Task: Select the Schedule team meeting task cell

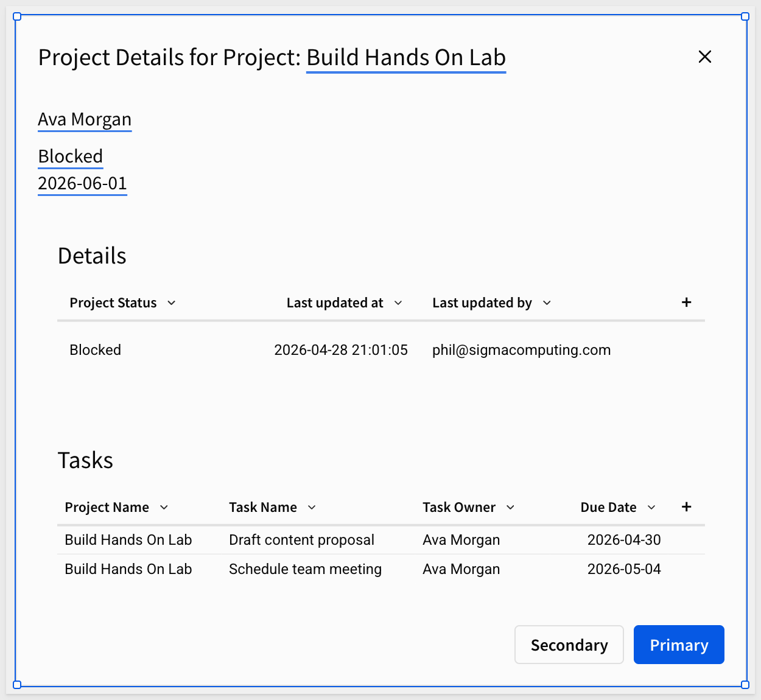Action: 305,569
